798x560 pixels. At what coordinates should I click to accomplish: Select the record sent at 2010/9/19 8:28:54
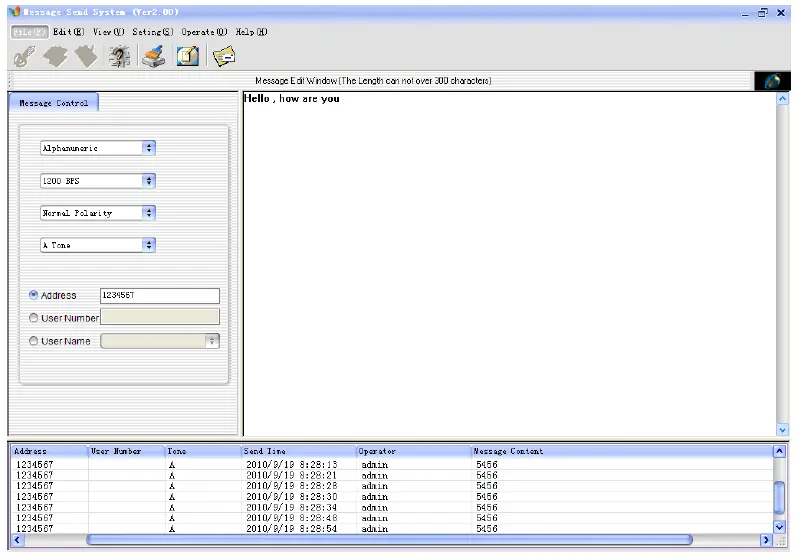click(x=392, y=528)
